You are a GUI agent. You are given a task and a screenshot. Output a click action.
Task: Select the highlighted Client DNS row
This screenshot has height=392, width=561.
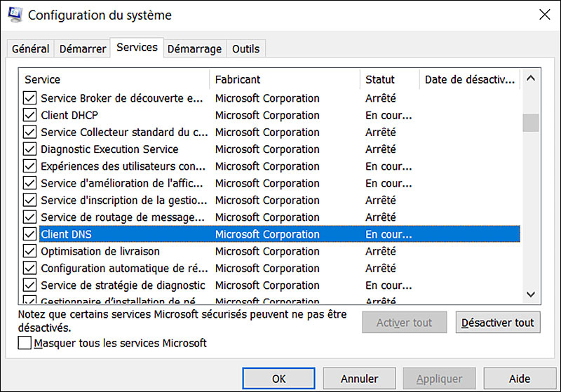[271, 234]
